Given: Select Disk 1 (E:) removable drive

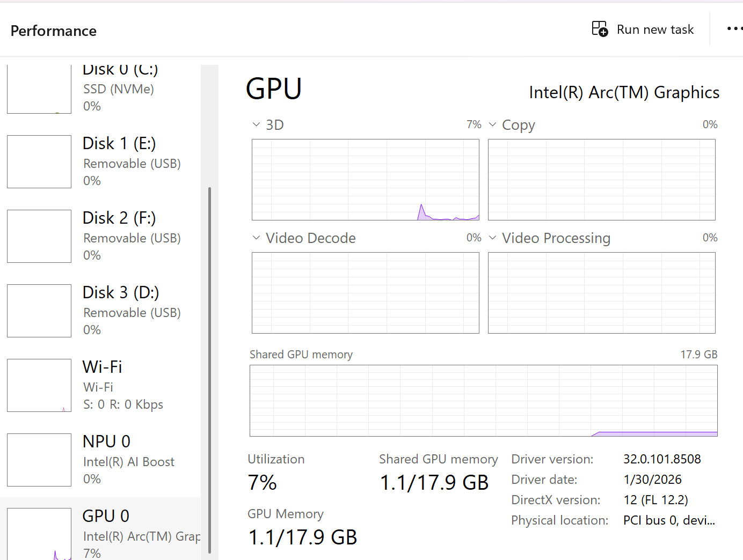Looking at the screenshot, I should click(x=100, y=162).
